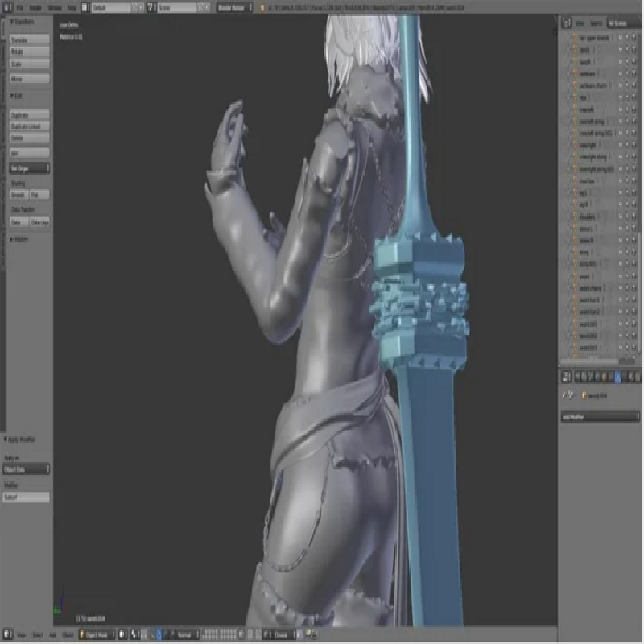Open the render engine dropdown in top bar

point(234,7)
